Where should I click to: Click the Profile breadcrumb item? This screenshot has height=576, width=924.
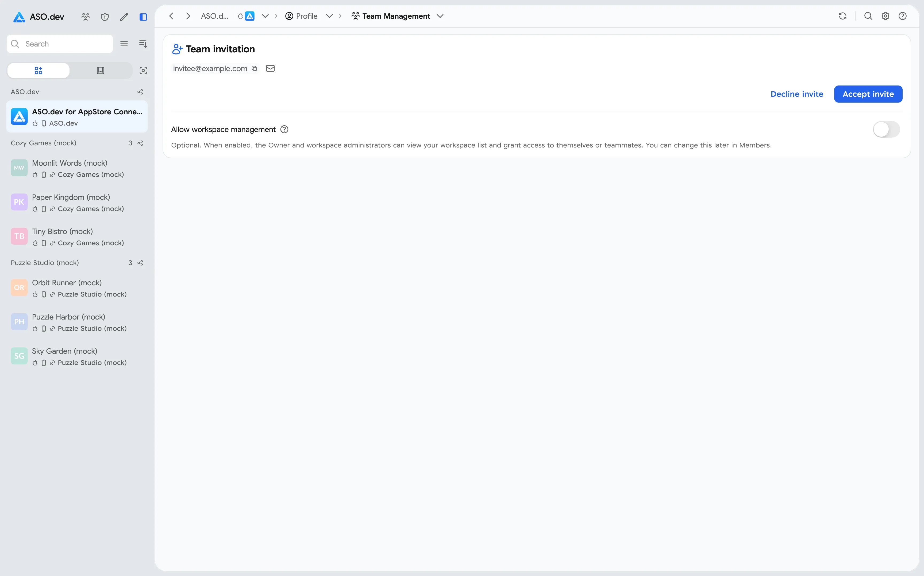(x=301, y=16)
